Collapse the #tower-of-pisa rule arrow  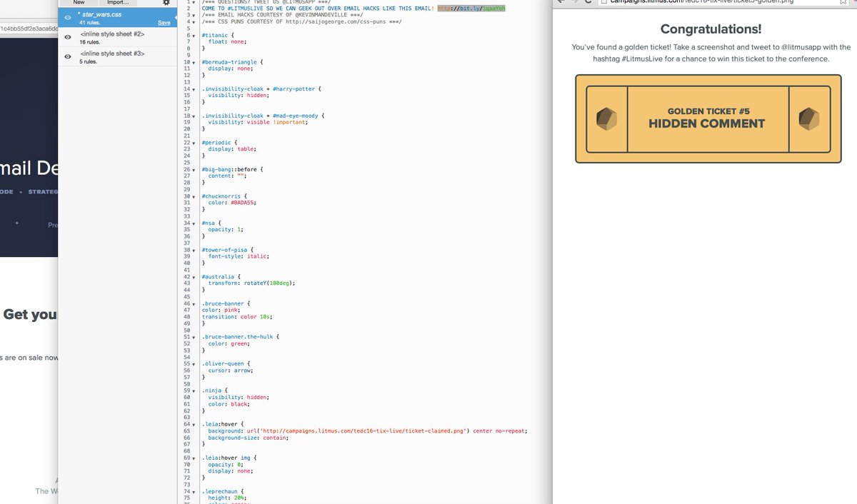pyautogui.click(x=194, y=249)
